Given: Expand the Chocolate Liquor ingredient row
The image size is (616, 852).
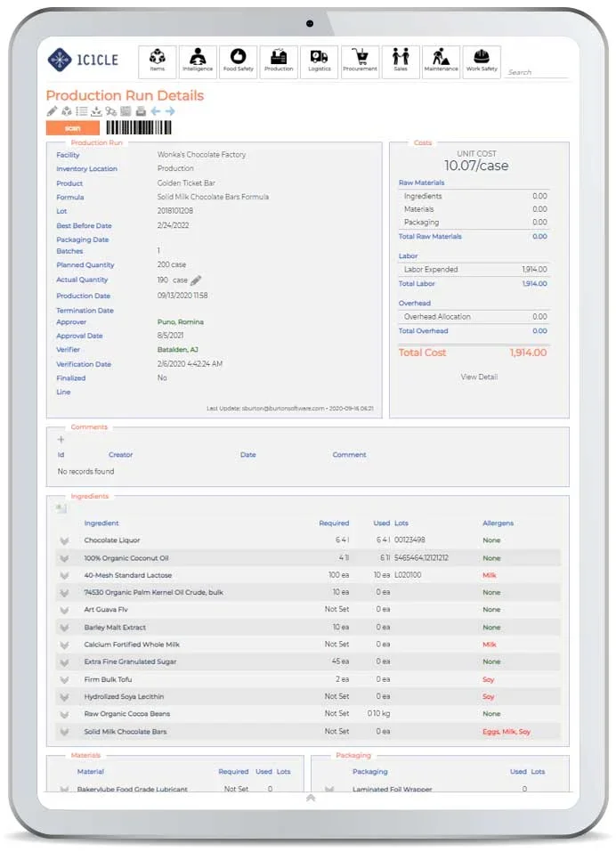Looking at the screenshot, I should click(x=64, y=540).
